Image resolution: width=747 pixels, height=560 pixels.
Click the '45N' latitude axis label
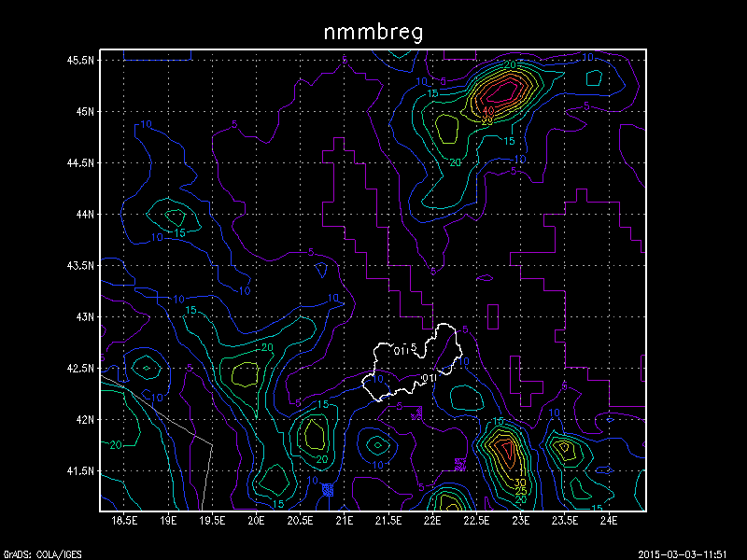click(84, 111)
